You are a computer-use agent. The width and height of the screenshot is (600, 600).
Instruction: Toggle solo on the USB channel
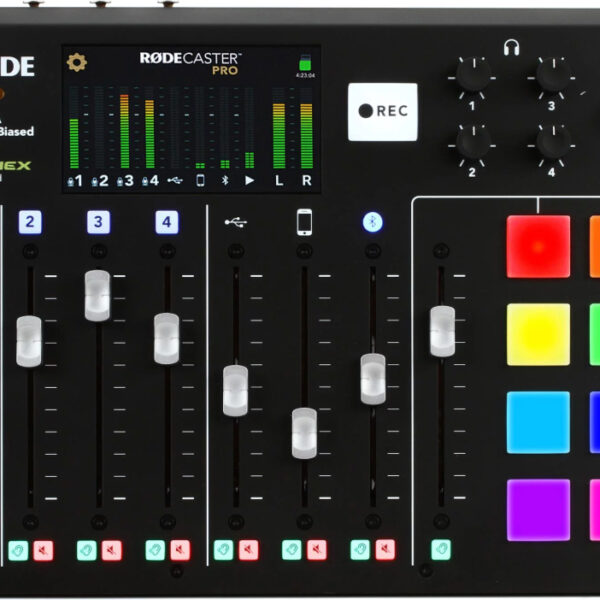[224, 550]
